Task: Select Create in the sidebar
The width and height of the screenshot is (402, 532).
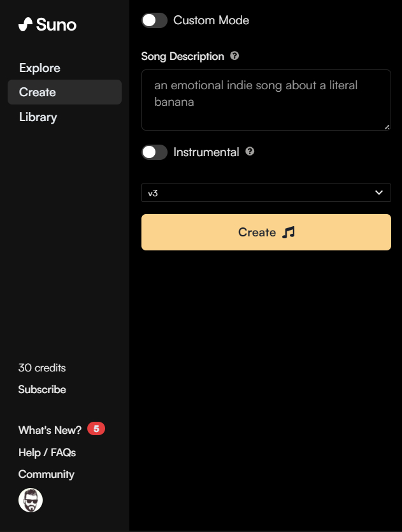Action: (64, 92)
